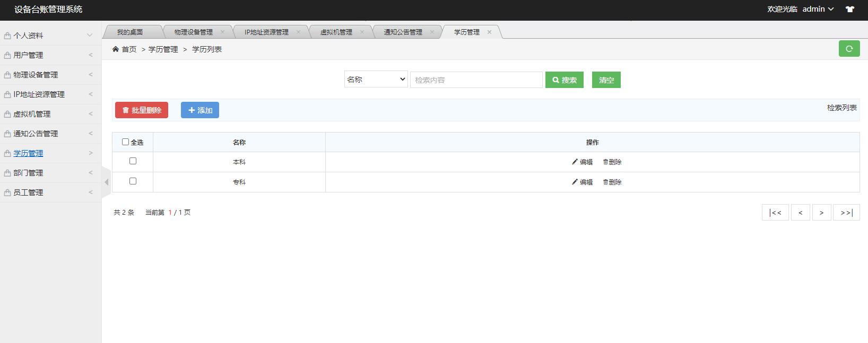Click lock icon beside 物理设备管理

pyautogui.click(x=7, y=75)
